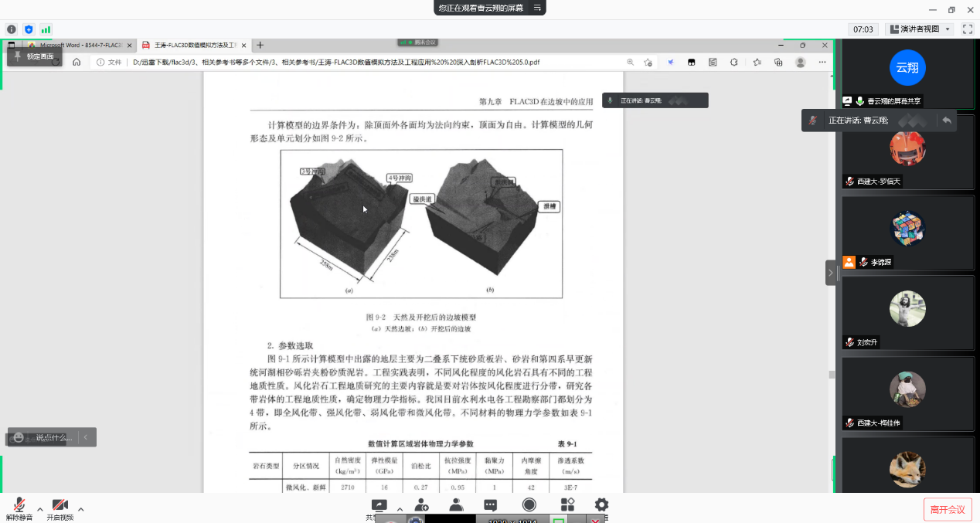Expand microphone options arrow
The image size is (980, 523).
[x=39, y=509]
